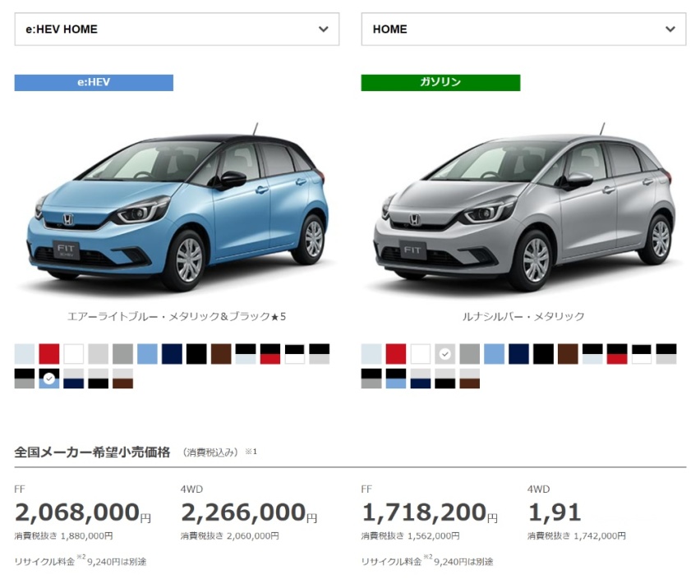
Task: Click tax-excluded price 消費税抜き 1,880,000円
Action: (64, 535)
